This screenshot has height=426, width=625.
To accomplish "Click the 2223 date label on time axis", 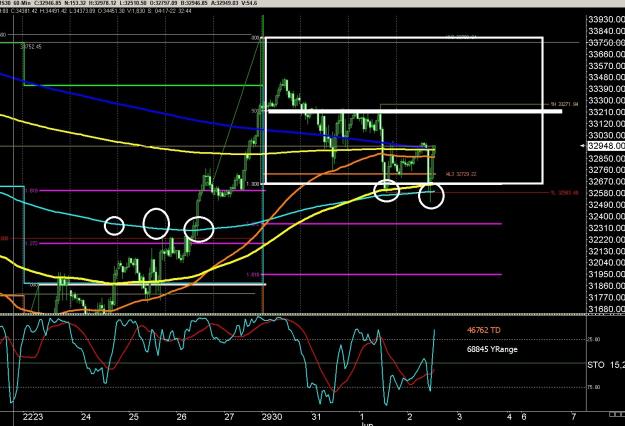I will coord(33,417).
